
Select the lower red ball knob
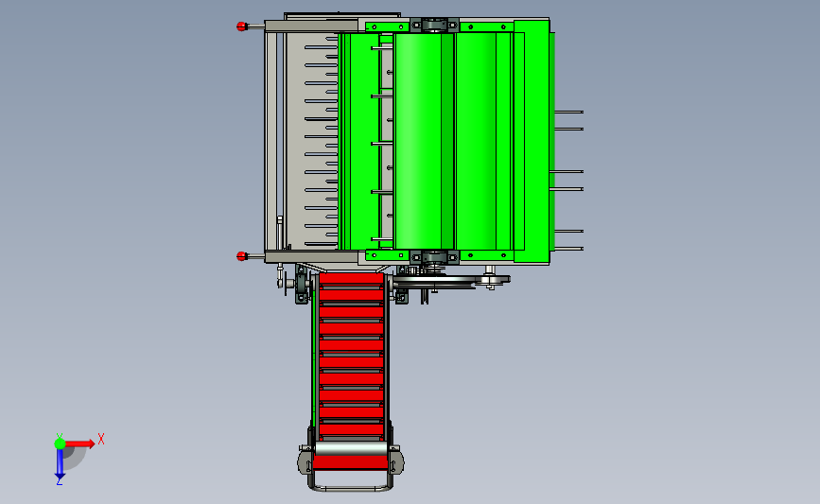pyautogui.click(x=241, y=256)
